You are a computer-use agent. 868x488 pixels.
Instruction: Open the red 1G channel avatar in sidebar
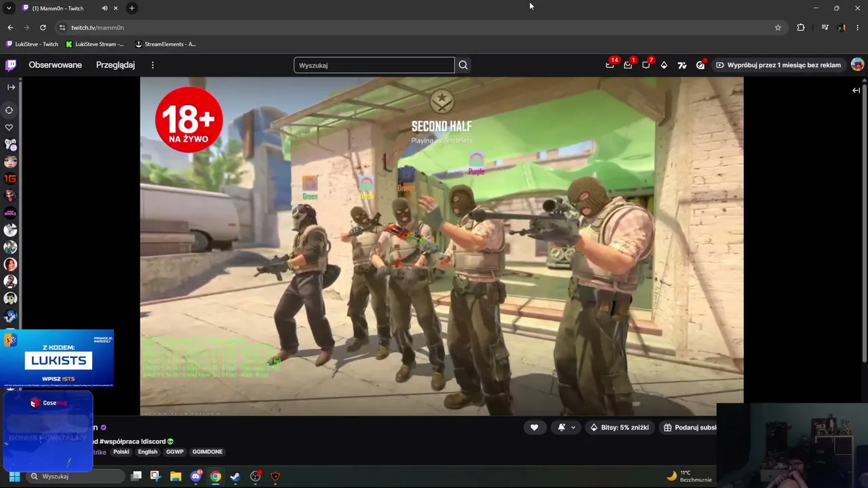(x=10, y=179)
